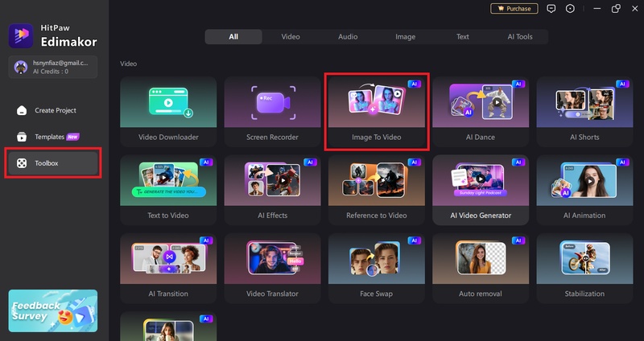The height and width of the screenshot is (341, 644).
Task: Open the Video Downloader tool card
Action: point(168,112)
